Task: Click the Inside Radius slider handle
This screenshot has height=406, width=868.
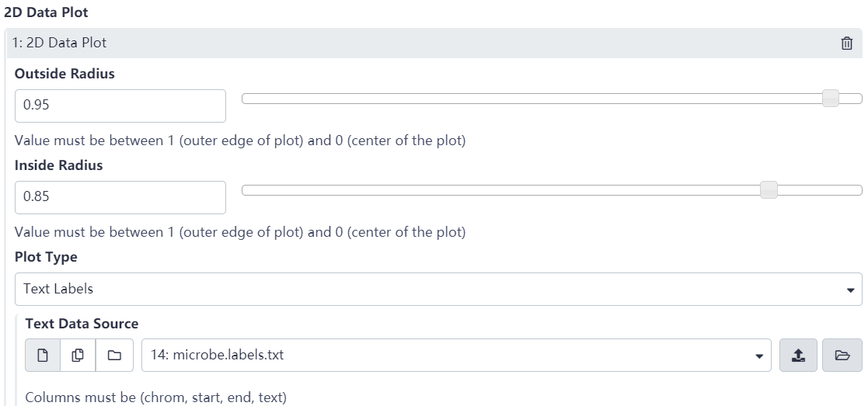Action: click(769, 190)
